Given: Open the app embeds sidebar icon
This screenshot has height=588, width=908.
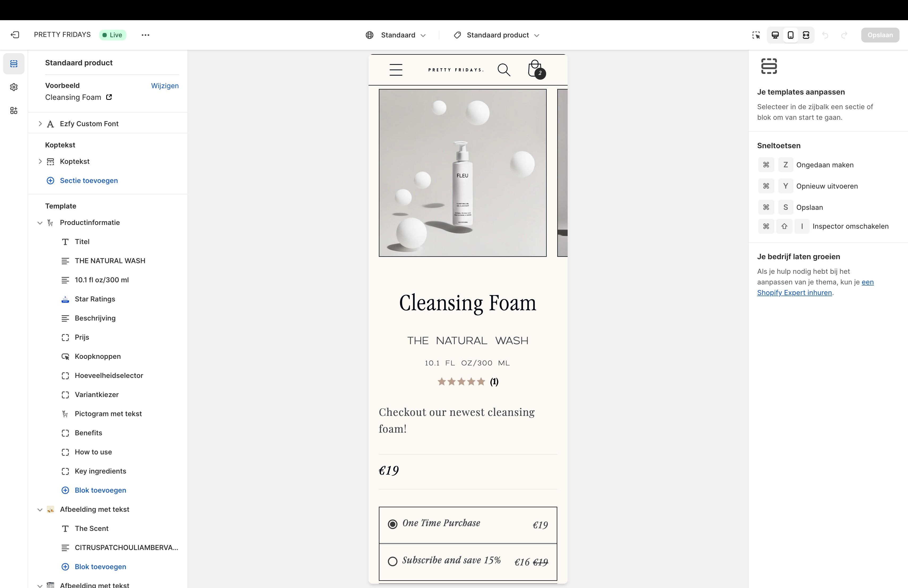Looking at the screenshot, I should 14,111.
